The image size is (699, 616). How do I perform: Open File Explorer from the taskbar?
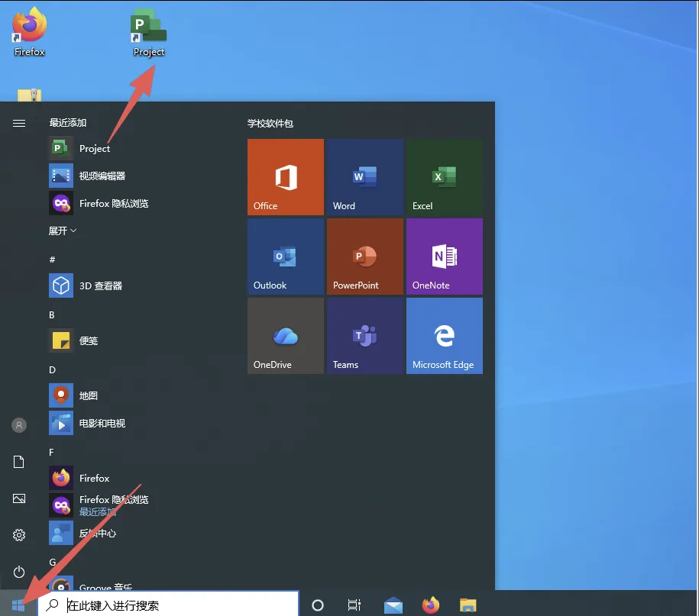click(468, 605)
